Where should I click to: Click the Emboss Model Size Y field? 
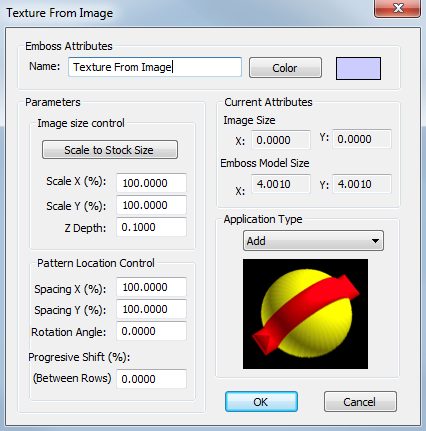click(x=362, y=184)
